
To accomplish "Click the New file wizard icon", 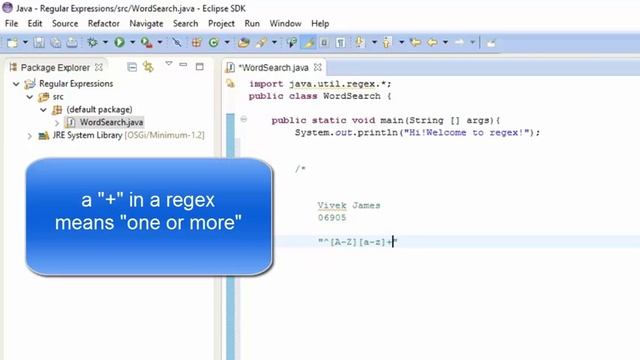I will pos(12,42).
